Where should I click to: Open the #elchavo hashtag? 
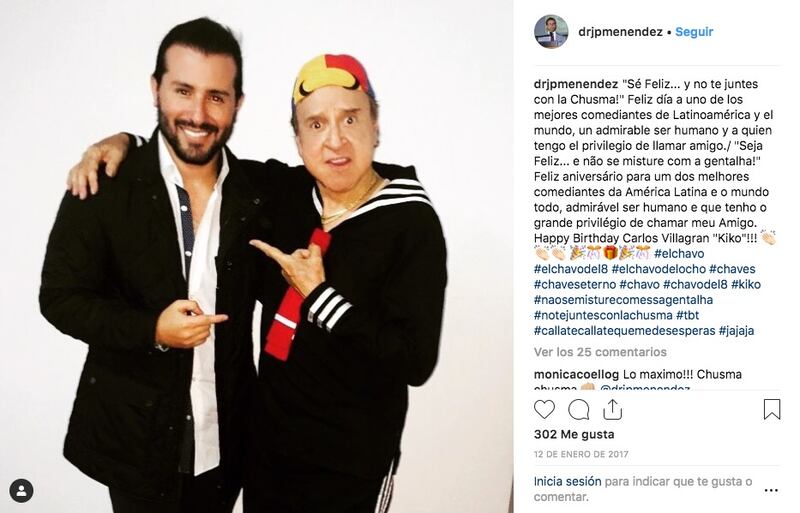[679, 253]
